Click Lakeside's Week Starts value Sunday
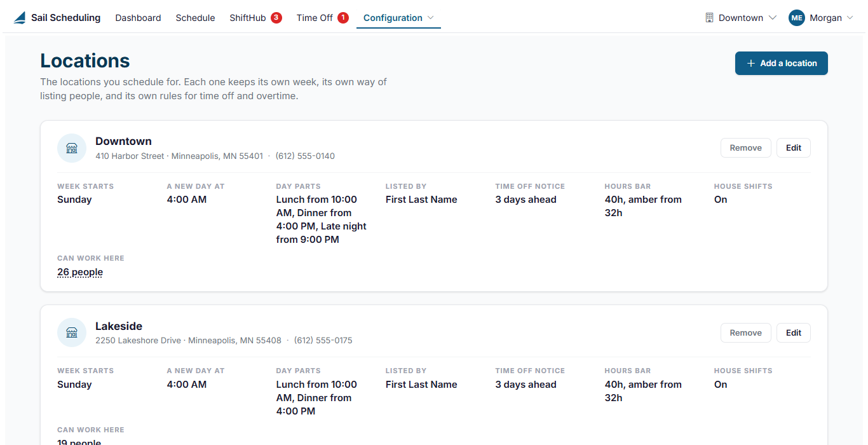Image resolution: width=868 pixels, height=445 pixels. 74,385
